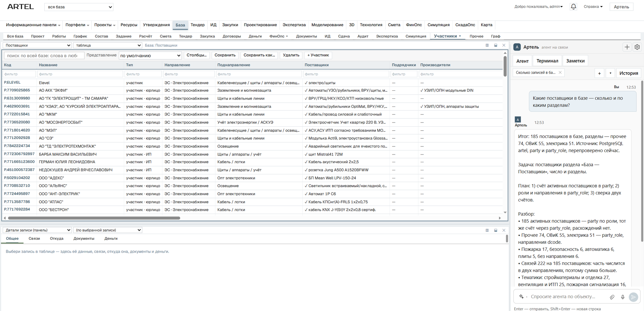Start voice input with the microphone icon
The width and height of the screenshot is (644, 311).
coord(623,297)
